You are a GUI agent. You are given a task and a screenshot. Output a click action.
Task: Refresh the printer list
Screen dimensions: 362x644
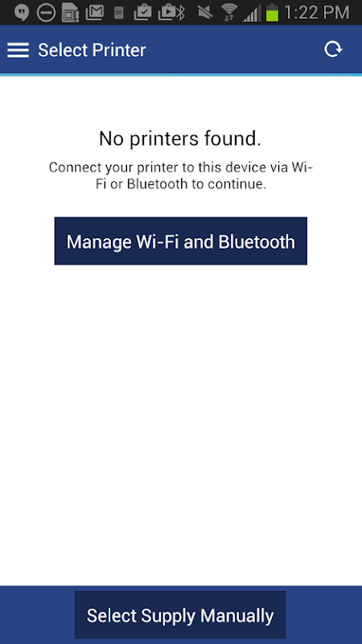(333, 50)
